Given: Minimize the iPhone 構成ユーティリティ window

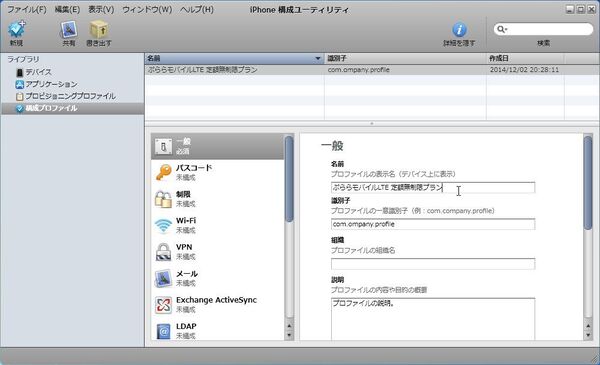Looking at the screenshot, I should click(570, 10).
